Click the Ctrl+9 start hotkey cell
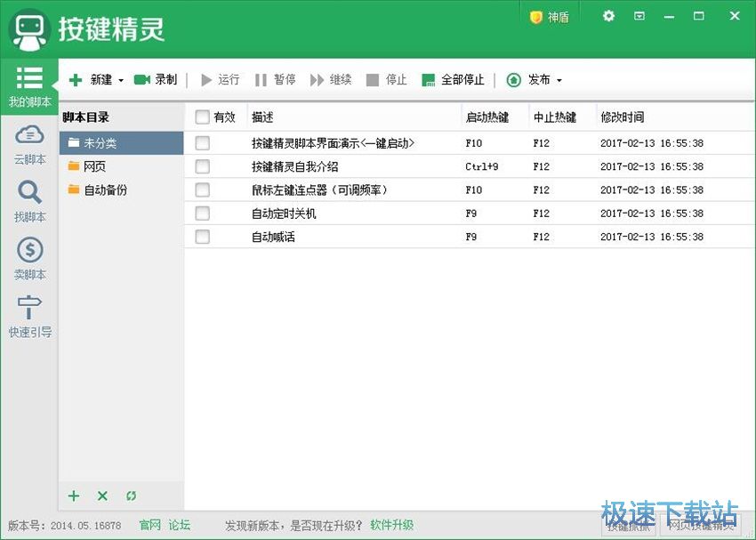The width and height of the screenshot is (756, 540). [x=482, y=166]
